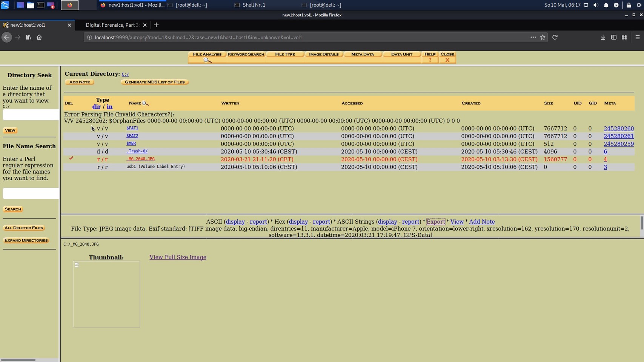Click the volume icon in system tray

[596, 5]
